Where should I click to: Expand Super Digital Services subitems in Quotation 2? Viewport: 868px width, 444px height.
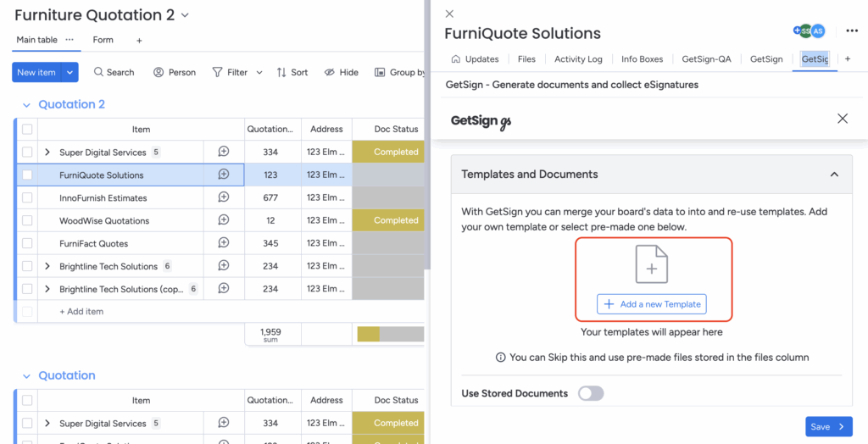pos(47,152)
